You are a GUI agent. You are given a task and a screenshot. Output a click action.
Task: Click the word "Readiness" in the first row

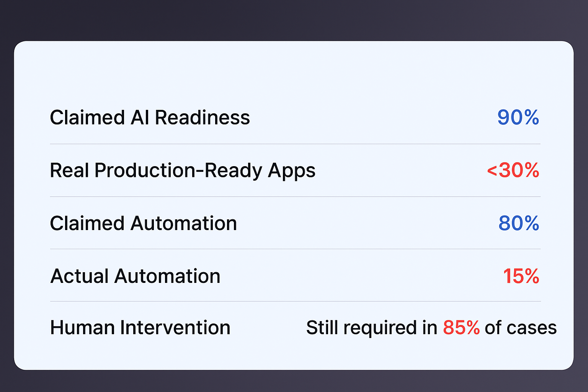pyautogui.click(x=202, y=118)
